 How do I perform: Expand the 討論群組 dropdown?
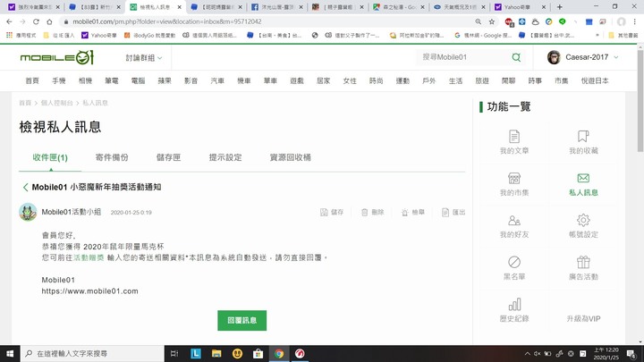[144, 58]
